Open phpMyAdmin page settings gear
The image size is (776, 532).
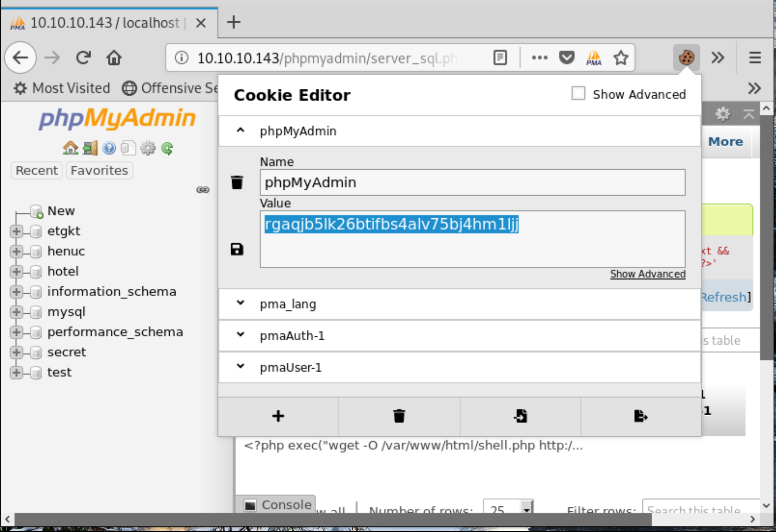(722, 114)
